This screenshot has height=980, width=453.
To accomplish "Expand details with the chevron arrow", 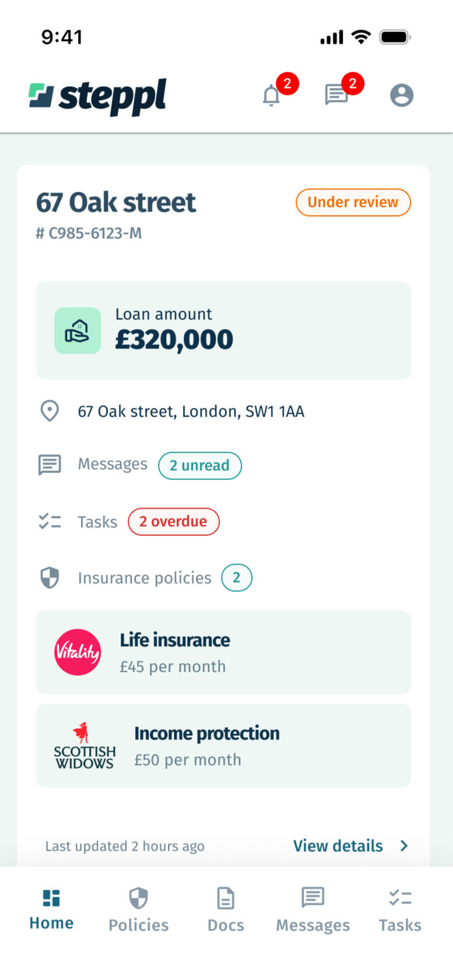I will point(404,846).
